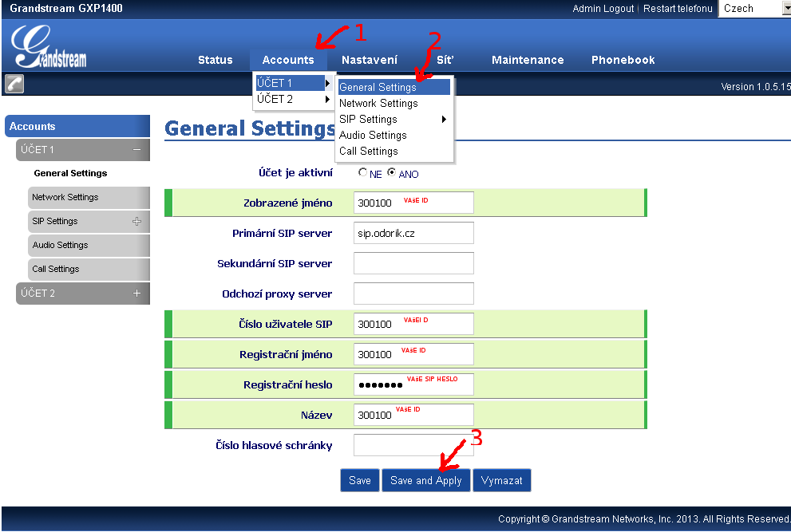791x532 pixels.
Task: Choose Audio Settings from dropdown menu
Action: pyautogui.click(x=373, y=136)
